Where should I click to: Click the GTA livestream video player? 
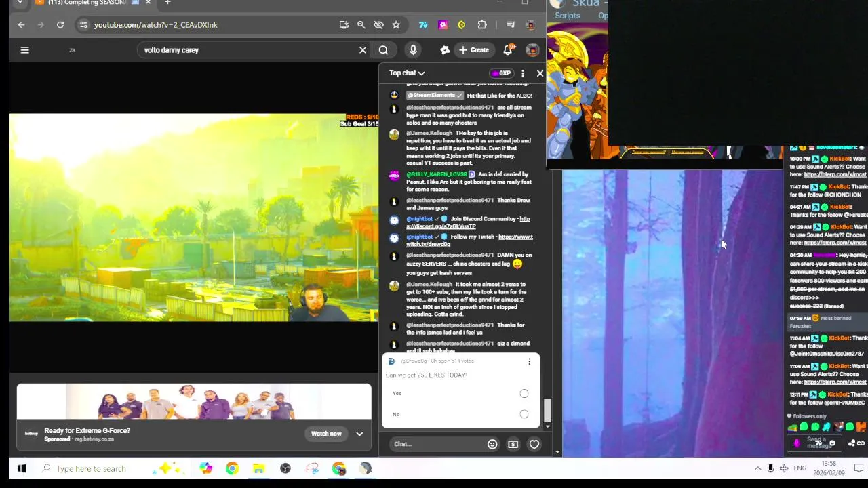tap(194, 217)
